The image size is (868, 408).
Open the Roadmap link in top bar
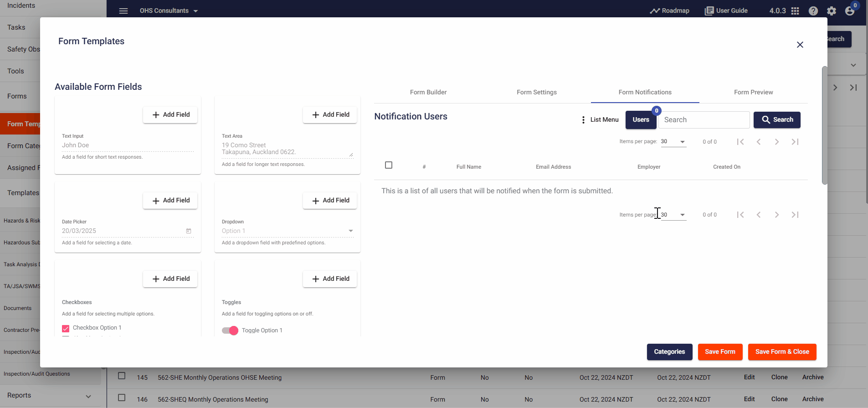coord(669,10)
